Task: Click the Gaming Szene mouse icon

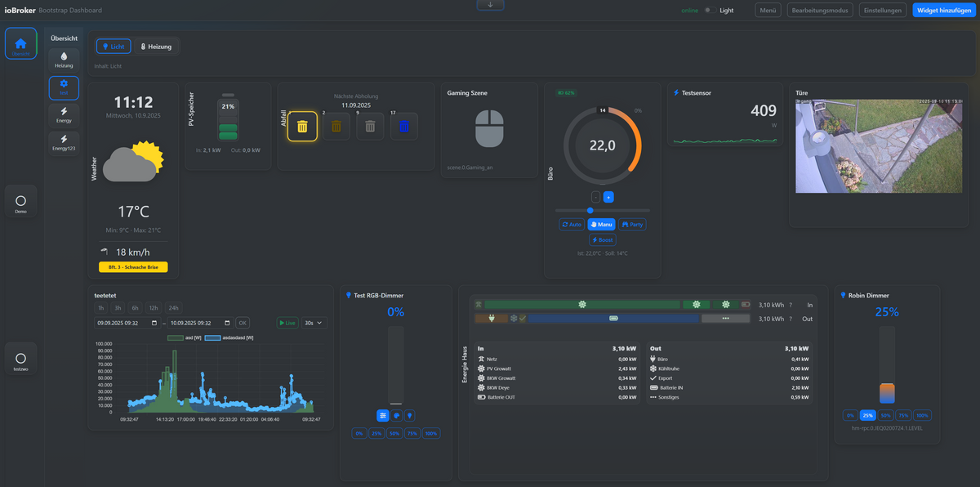Action: (490, 129)
